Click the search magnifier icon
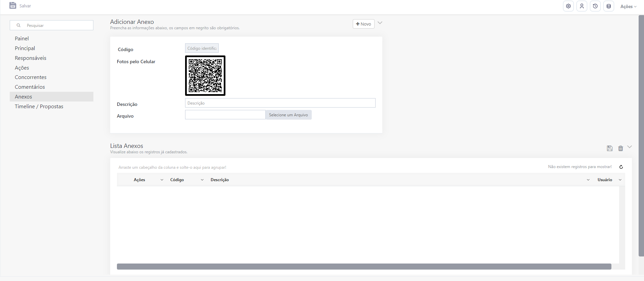The image size is (644, 281). click(18, 25)
